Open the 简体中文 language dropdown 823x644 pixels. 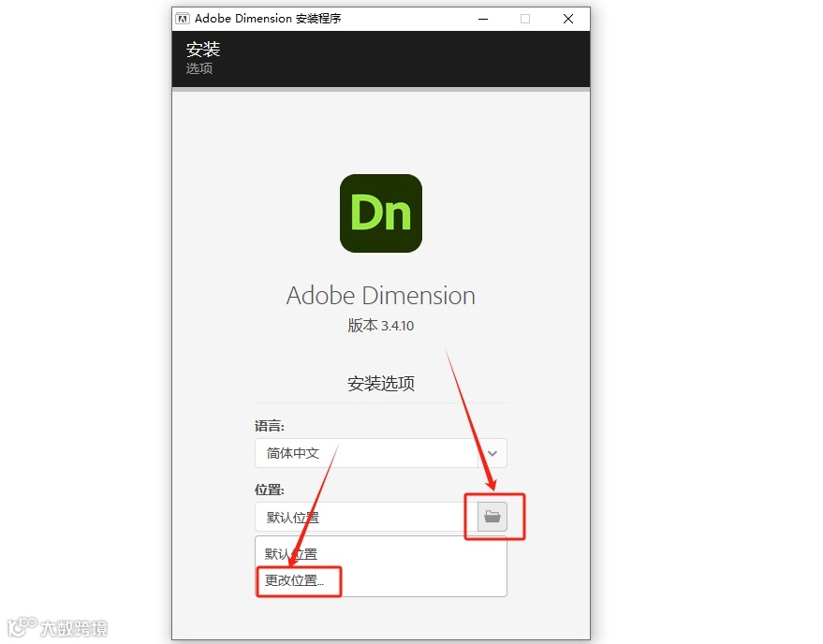click(380, 453)
